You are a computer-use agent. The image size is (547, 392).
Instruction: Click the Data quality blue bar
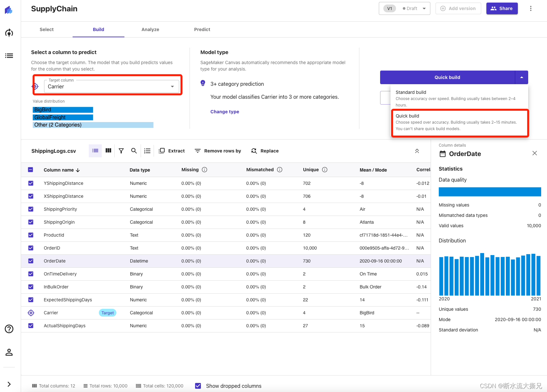pos(490,192)
